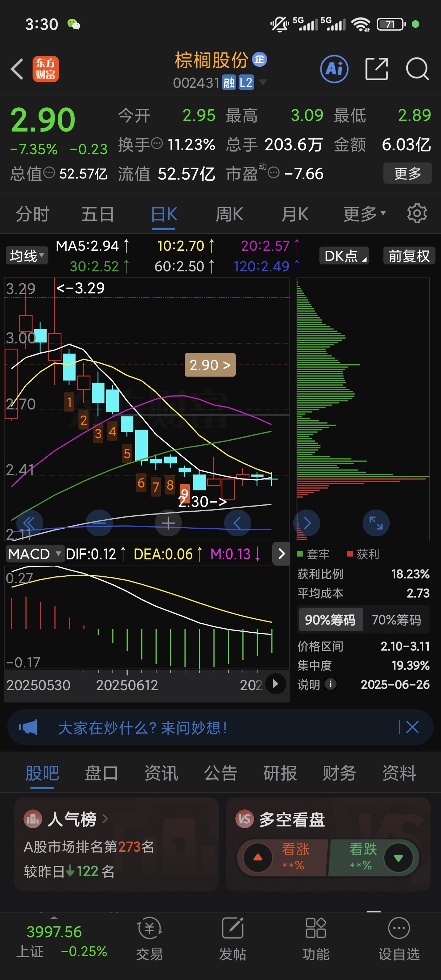Toggle 前复权 price adjustment
Image resolution: width=441 pixels, height=980 pixels.
409,256
